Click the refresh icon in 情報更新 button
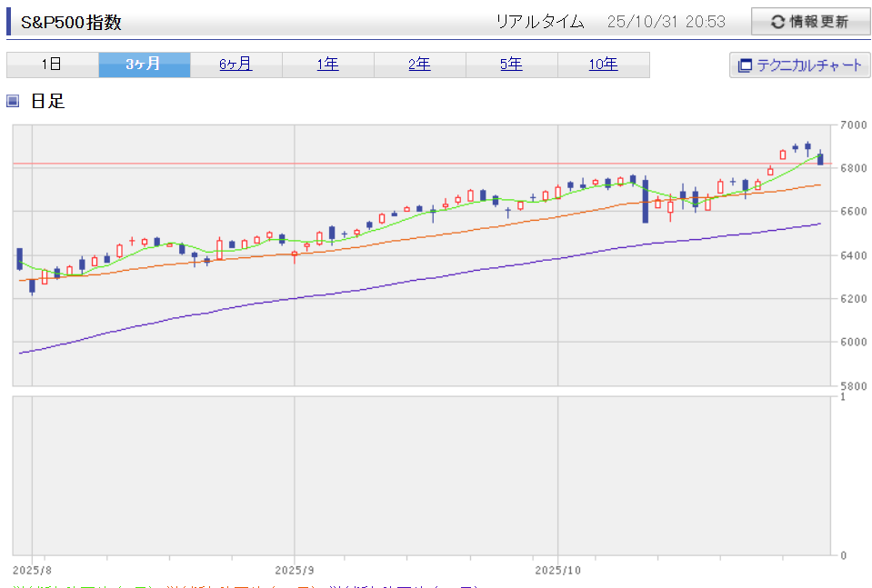 point(777,22)
